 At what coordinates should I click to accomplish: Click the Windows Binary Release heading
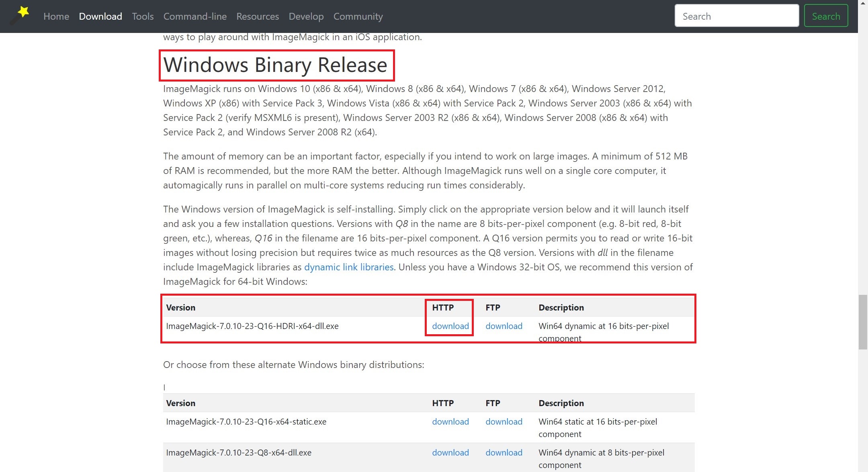point(275,65)
